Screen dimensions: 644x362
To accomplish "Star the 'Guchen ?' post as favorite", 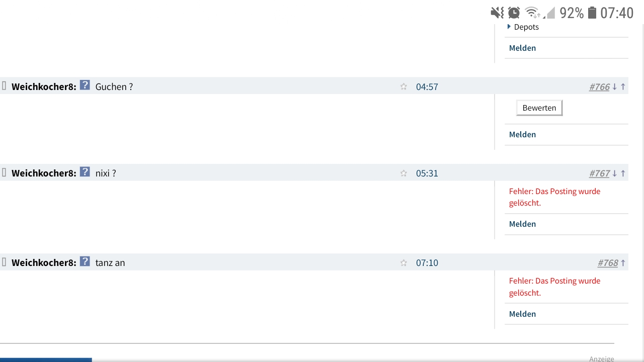I will point(404,86).
